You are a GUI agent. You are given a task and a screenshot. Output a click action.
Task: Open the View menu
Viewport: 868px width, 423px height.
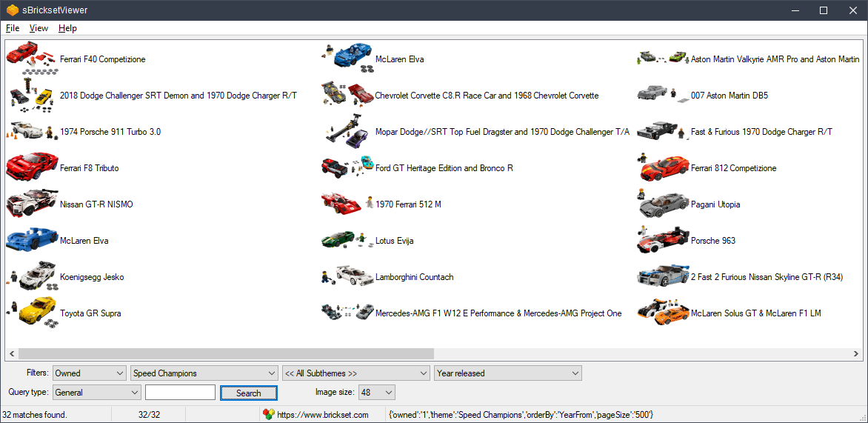[x=39, y=28]
